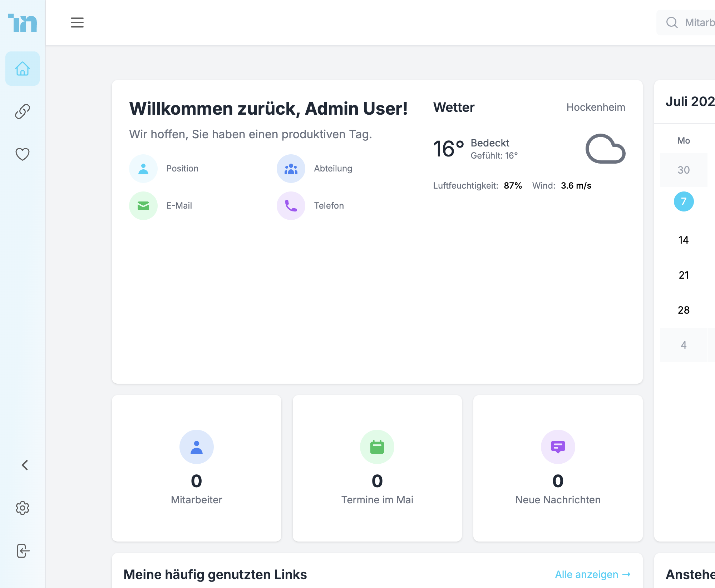Open the navigation with the hamburger menu
The height and width of the screenshot is (588, 715).
(x=77, y=23)
